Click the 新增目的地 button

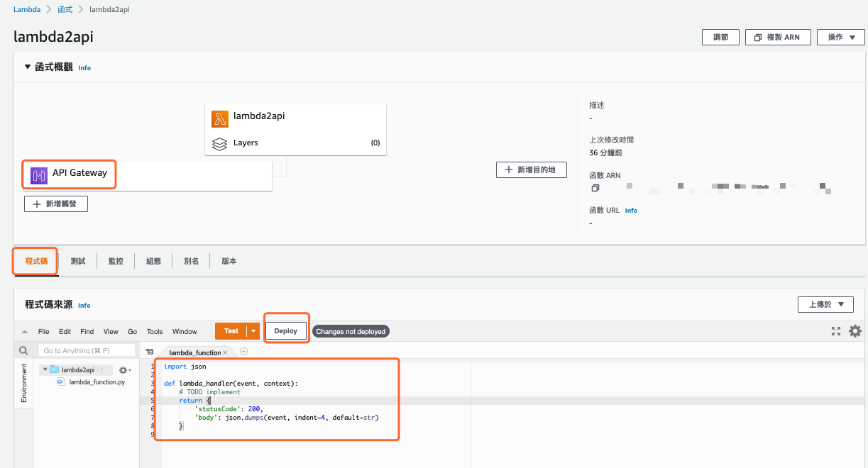point(532,169)
